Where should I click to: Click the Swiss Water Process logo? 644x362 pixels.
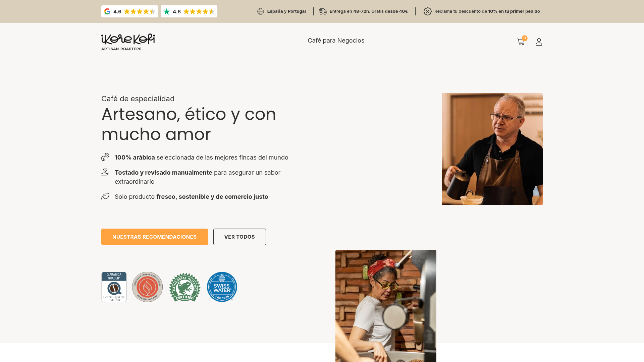click(x=222, y=287)
